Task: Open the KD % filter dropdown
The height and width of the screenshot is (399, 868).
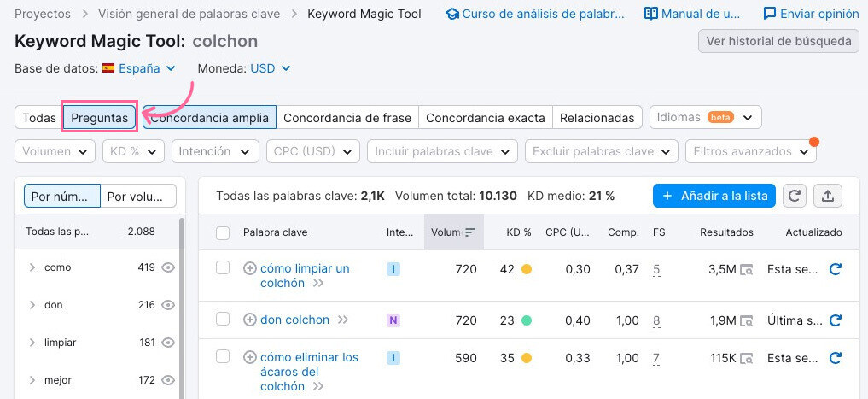Action: click(x=133, y=151)
